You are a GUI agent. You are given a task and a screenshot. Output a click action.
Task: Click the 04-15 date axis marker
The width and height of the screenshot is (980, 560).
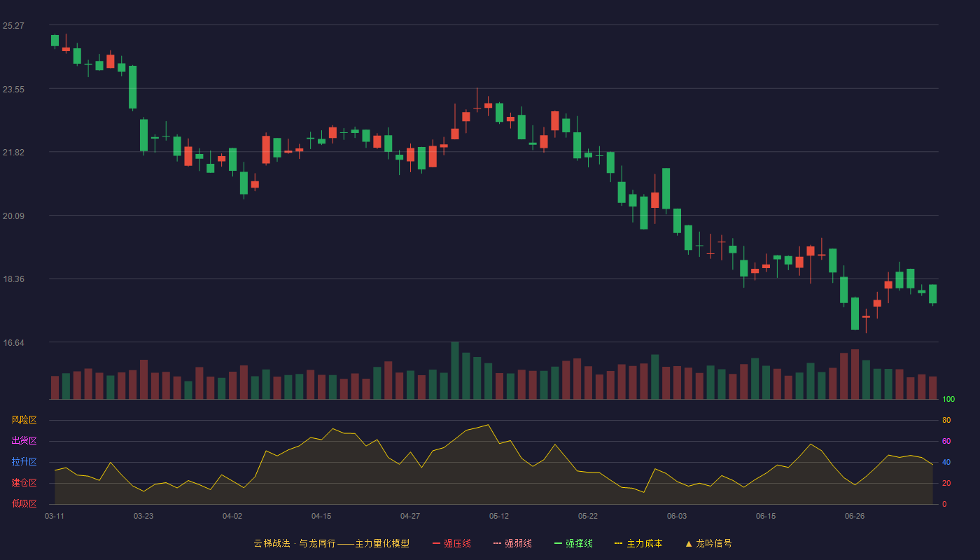[x=321, y=516]
